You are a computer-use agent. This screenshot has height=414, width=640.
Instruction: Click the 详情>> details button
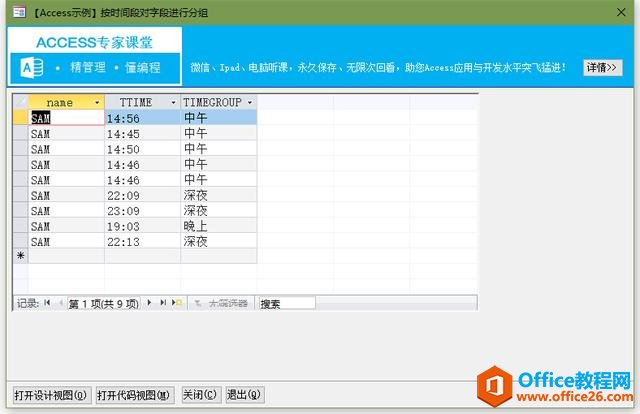602,67
